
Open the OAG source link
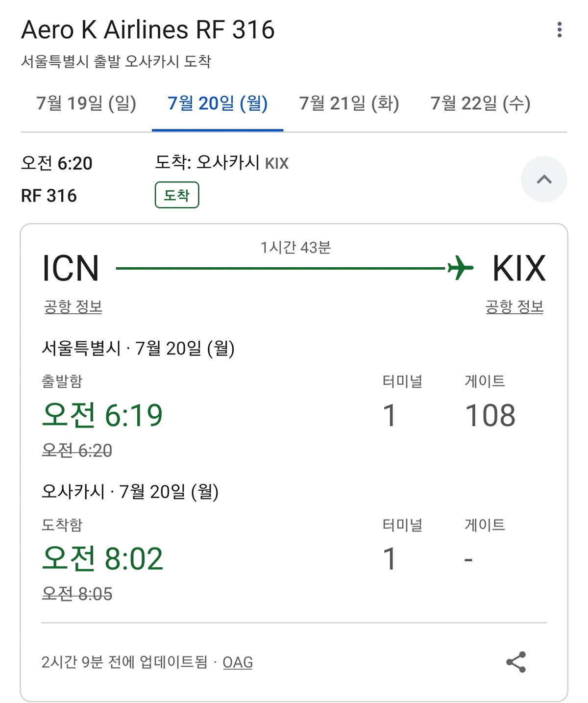[x=238, y=662]
